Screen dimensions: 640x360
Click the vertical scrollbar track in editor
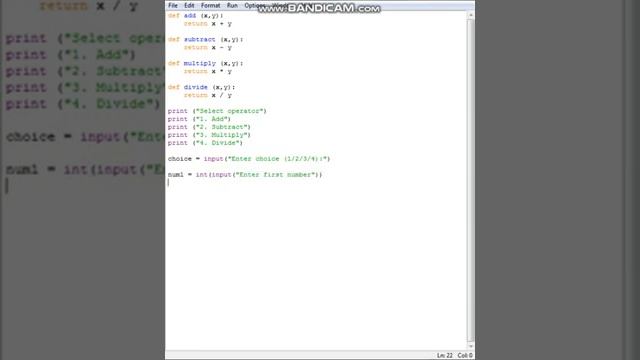click(471, 180)
